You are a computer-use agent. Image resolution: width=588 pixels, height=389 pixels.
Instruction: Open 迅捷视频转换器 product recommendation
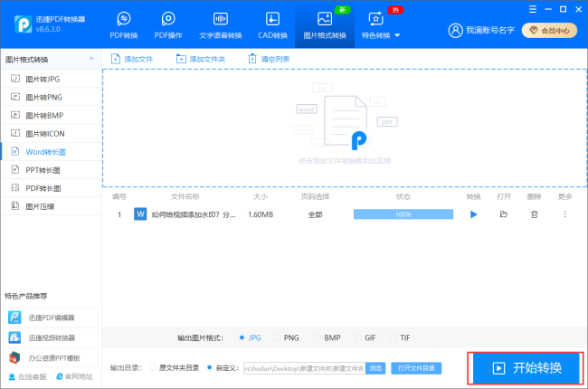pyautogui.click(x=51, y=337)
